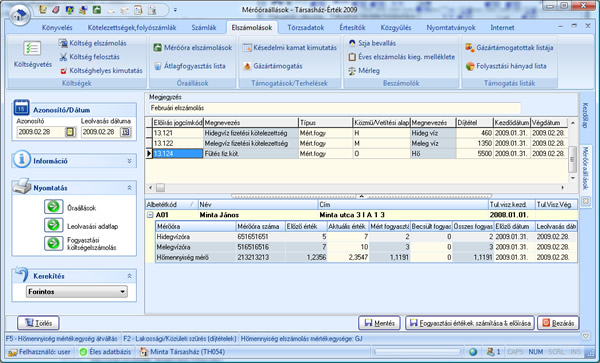The height and width of the screenshot is (363, 600).
Task: Click the Megjegyzés note field
Action: (335, 108)
